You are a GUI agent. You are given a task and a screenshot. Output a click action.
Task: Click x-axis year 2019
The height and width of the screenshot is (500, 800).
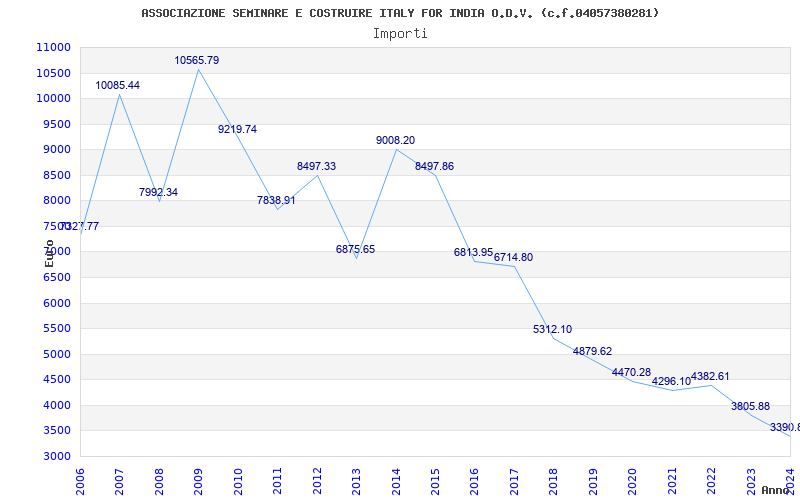tap(593, 481)
